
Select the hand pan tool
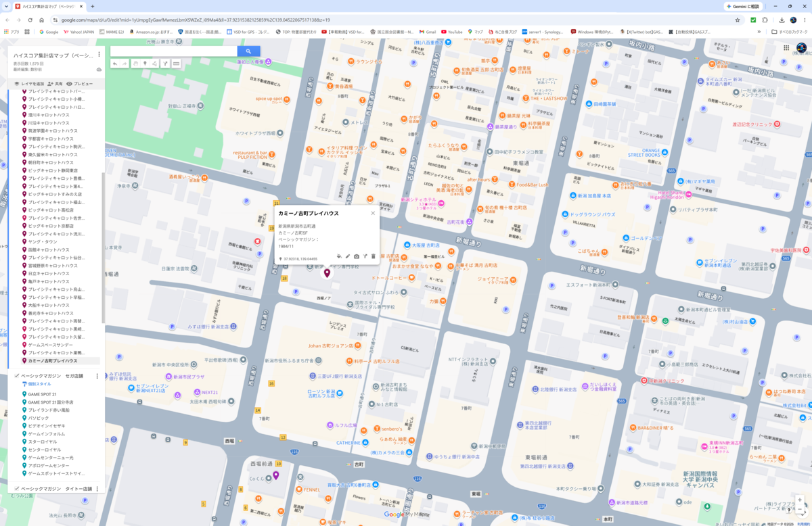[x=135, y=64]
